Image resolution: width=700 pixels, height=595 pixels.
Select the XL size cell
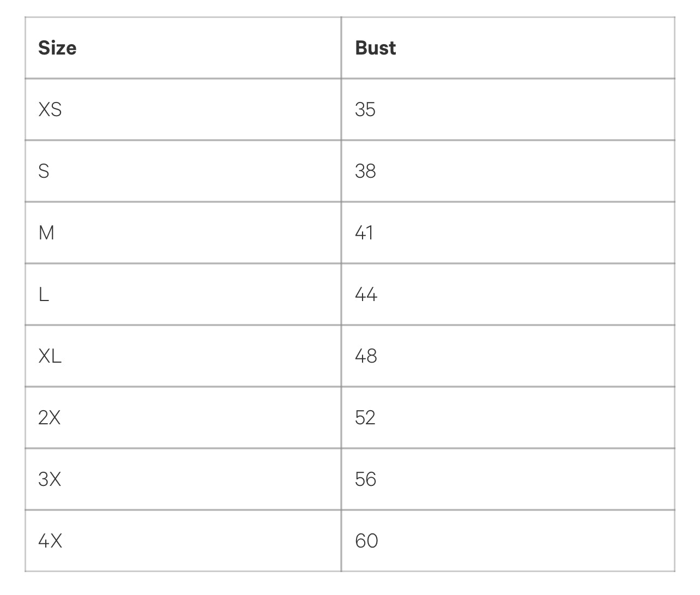pos(50,356)
